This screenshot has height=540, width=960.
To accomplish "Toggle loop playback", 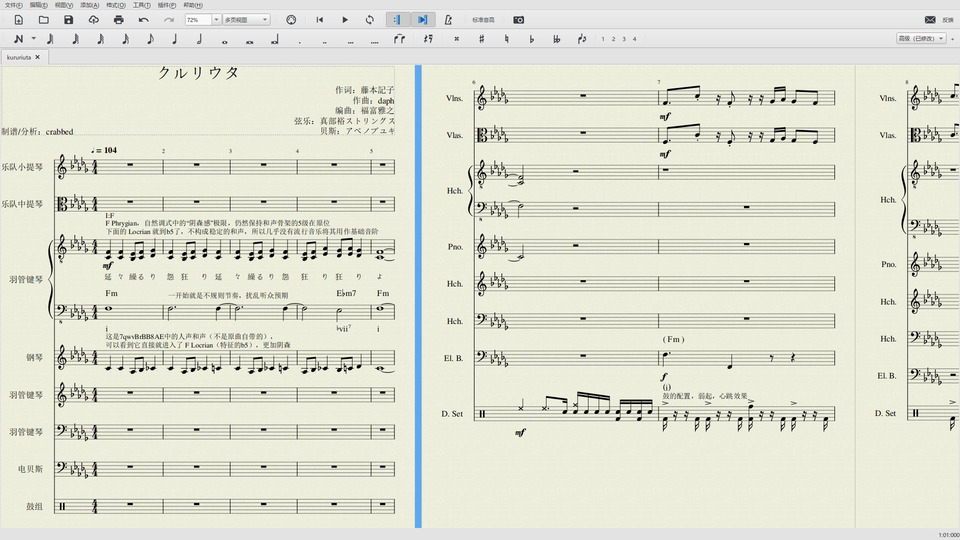I will (x=370, y=20).
